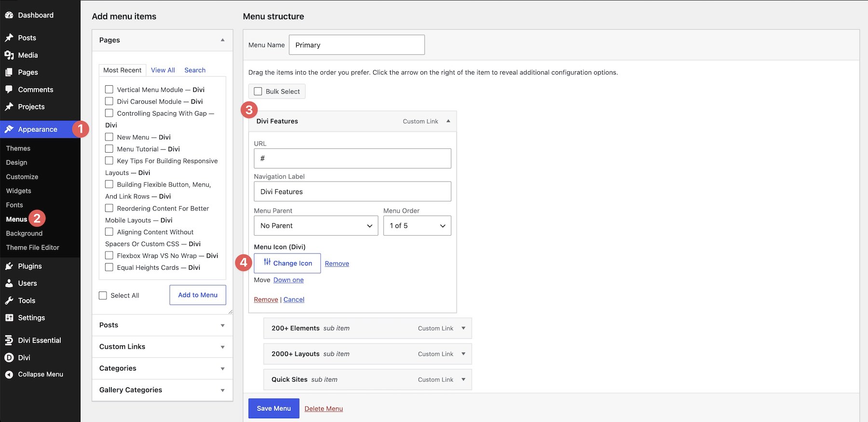Click the Navigation Label input field
This screenshot has height=422, width=868.
pos(353,191)
